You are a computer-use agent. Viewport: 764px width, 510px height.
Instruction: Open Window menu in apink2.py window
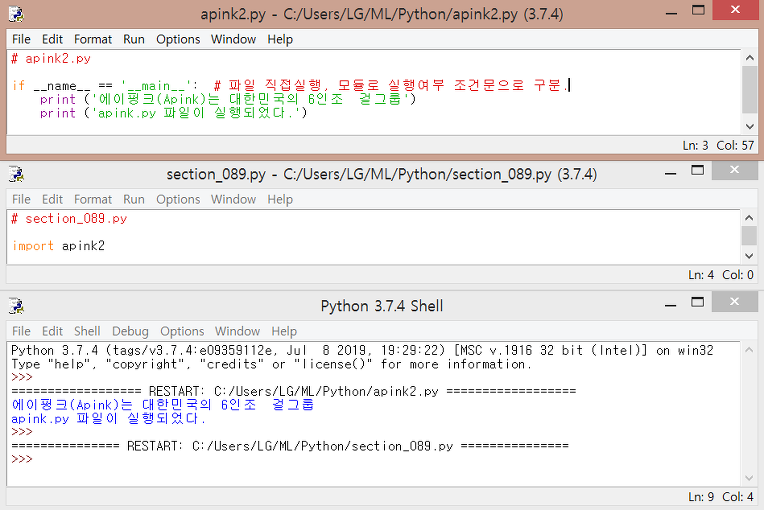tap(233, 39)
